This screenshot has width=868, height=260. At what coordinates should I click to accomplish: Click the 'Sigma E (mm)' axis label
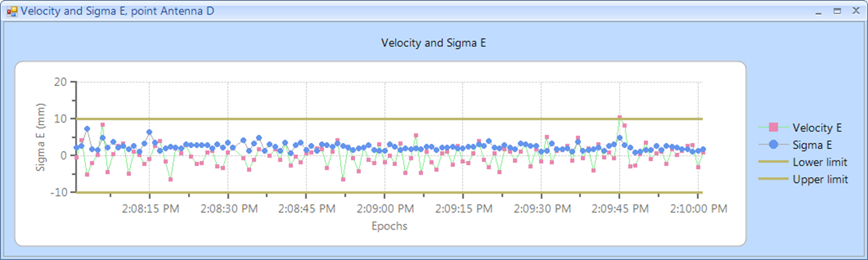(x=41, y=137)
